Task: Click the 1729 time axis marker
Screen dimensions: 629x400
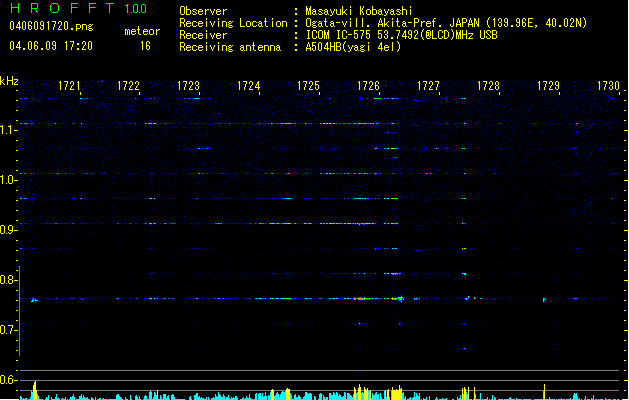Action: 548,86
